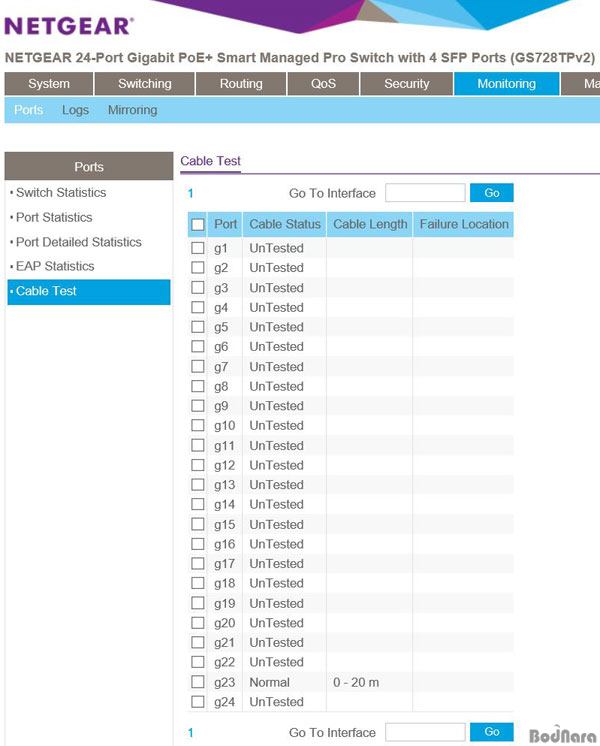
Task: Check the box for port g21
Action: (x=197, y=642)
